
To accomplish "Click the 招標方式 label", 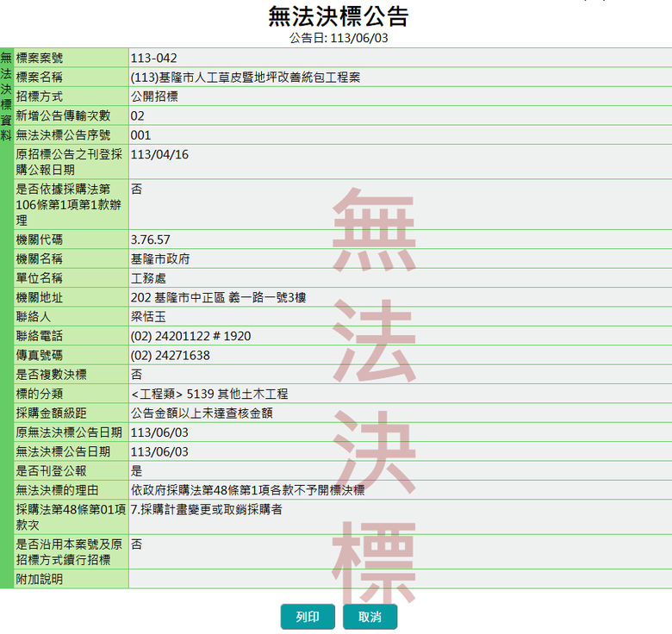I will click(40, 96).
